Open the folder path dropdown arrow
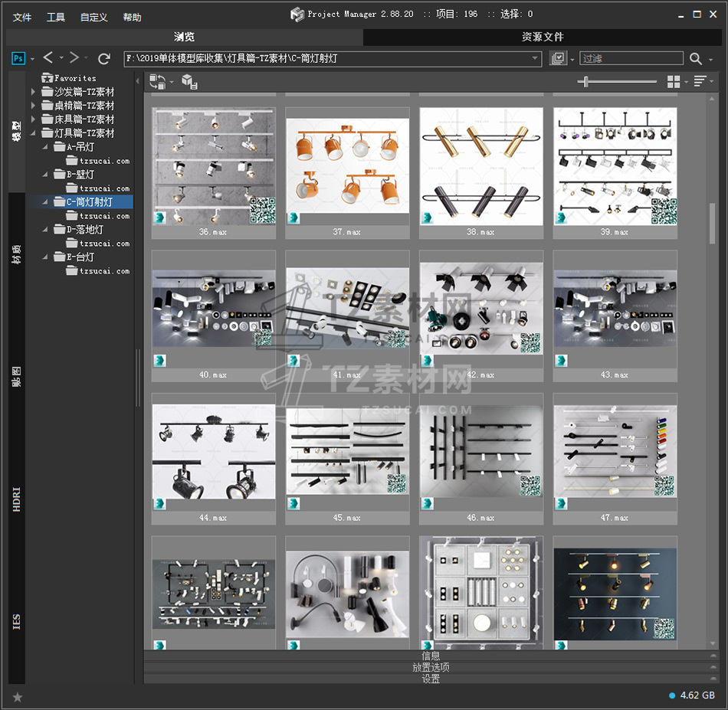 [536, 58]
